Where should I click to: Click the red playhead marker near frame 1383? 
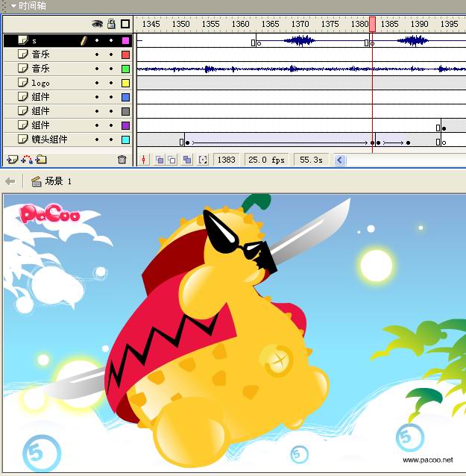[372, 24]
